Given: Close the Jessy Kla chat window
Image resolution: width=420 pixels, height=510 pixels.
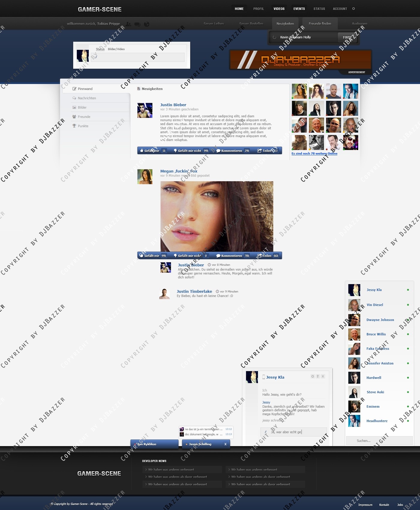Looking at the screenshot, I should [x=323, y=376].
